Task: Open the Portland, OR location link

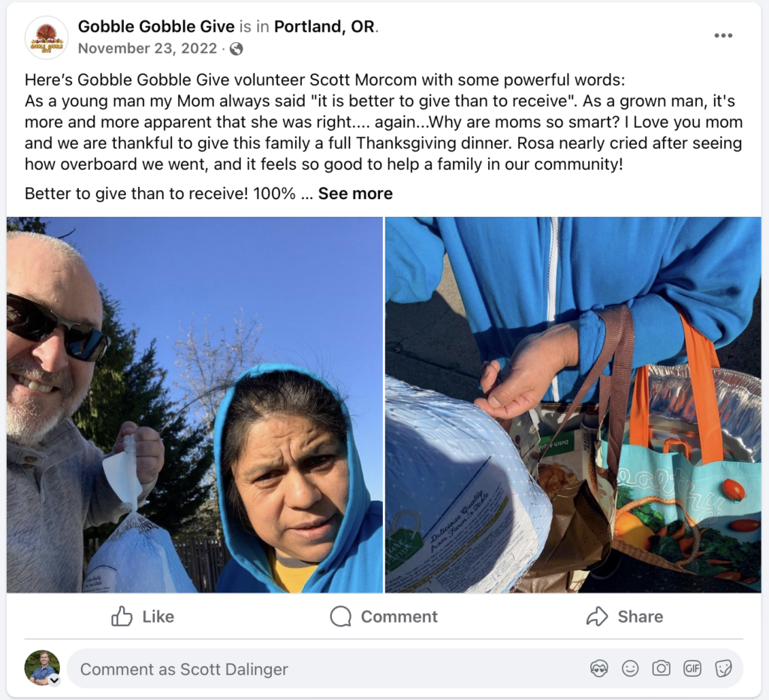Action: (x=324, y=26)
